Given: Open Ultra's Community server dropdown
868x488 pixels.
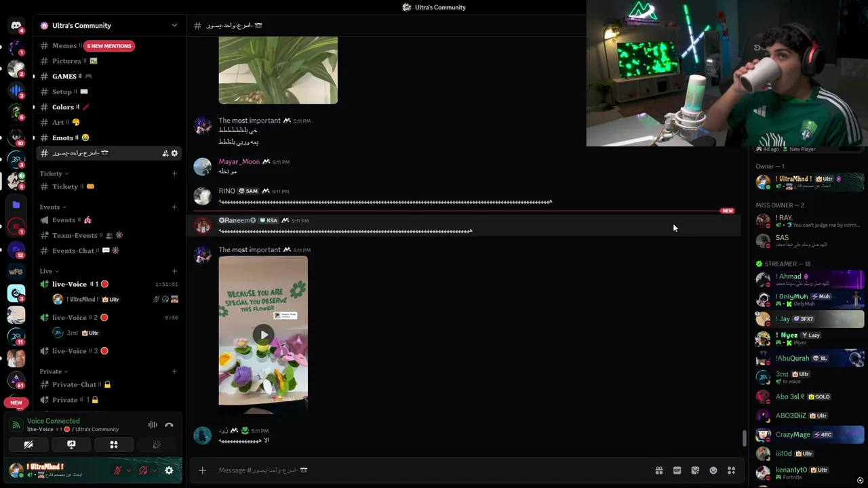Looking at the screenshot, I should (109, 25).
